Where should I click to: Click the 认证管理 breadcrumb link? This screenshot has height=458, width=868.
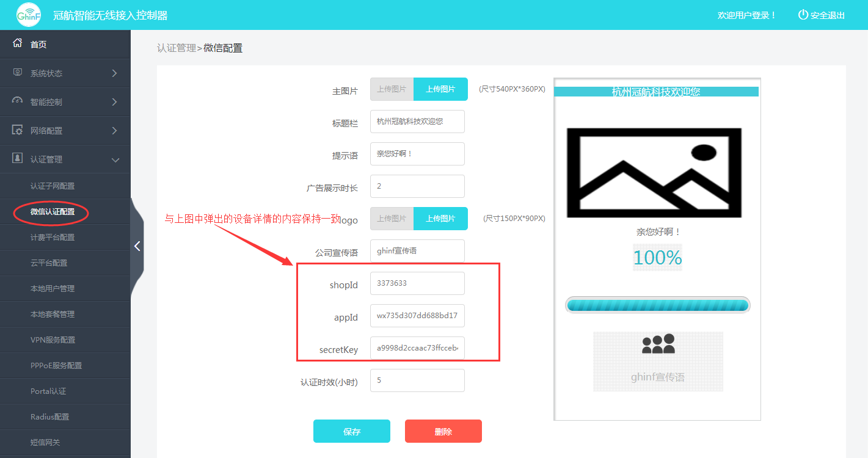(177, 48)
